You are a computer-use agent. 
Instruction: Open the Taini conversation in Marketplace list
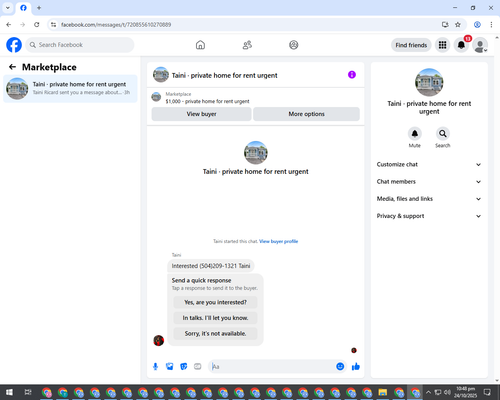(x=70, y=88)
